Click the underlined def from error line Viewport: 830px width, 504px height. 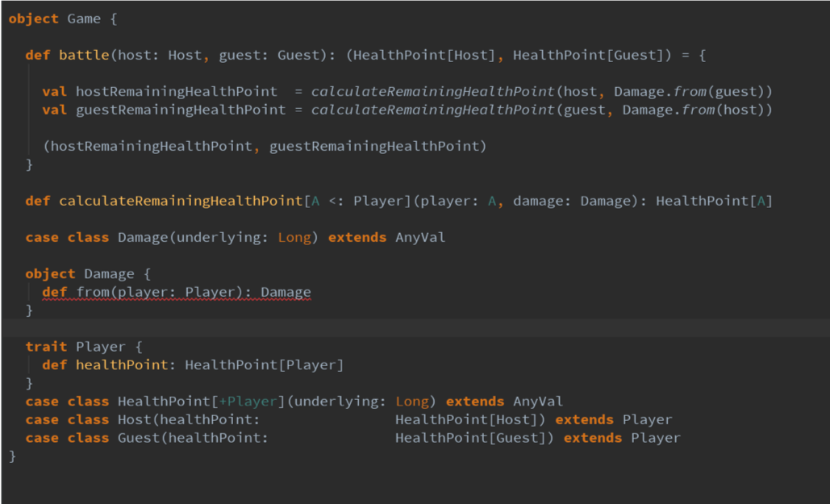click(x=177, y=292)
